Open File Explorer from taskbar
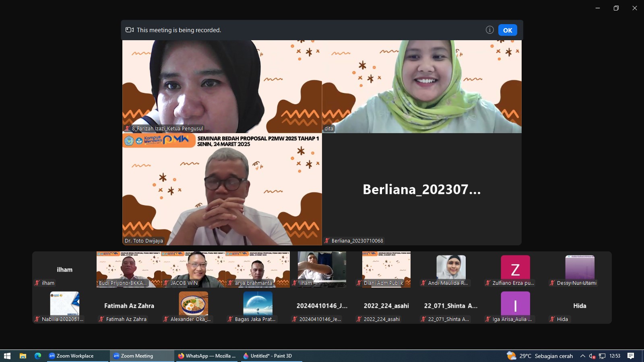Viewport: 644px width, 362px height. pos(23,356)
